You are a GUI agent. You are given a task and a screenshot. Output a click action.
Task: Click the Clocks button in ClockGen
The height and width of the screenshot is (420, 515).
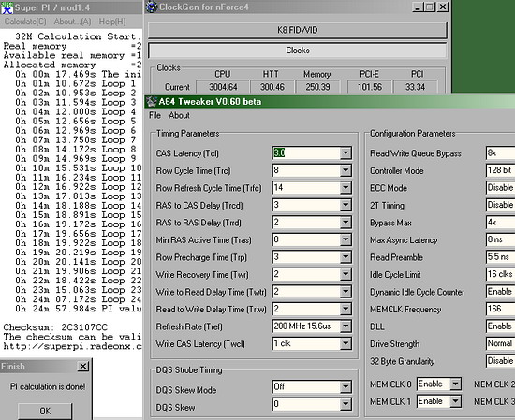(297, 51)
